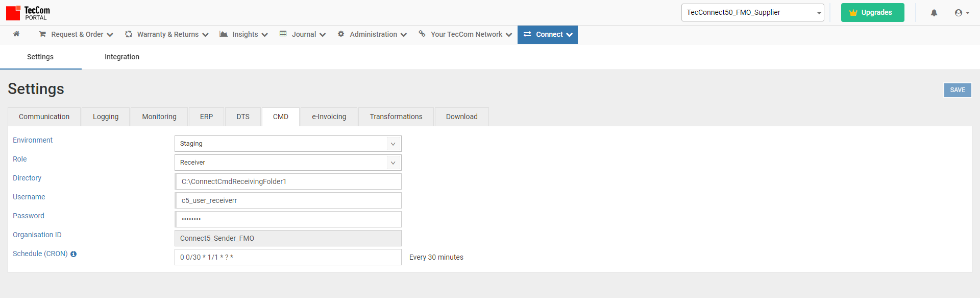Open the Warranty & Returns menu
The width and height of the screenshot is (980, 298).
coord(167,34)
